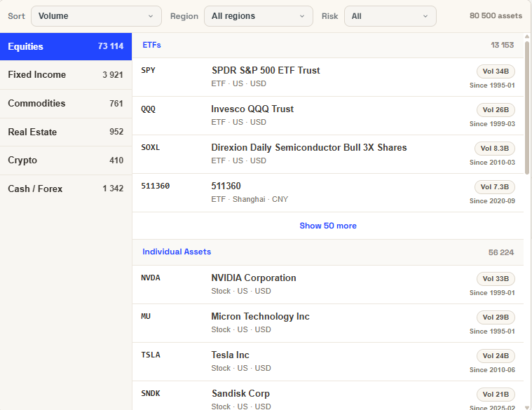Select the 511360 Shanghai ETF name

coord(226,186)
